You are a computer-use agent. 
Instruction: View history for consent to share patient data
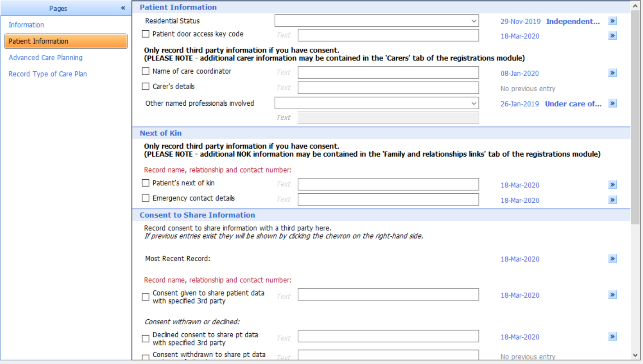click(x=612, y=294)
